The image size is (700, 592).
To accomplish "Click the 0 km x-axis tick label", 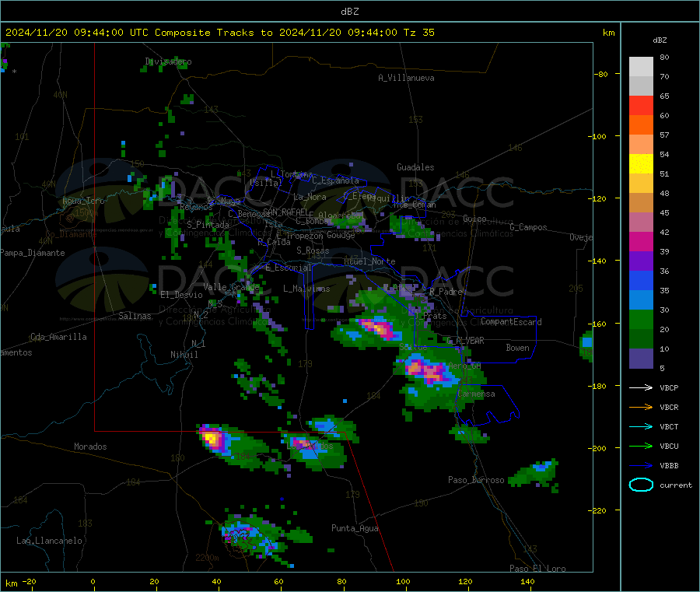I will (93, 582).
